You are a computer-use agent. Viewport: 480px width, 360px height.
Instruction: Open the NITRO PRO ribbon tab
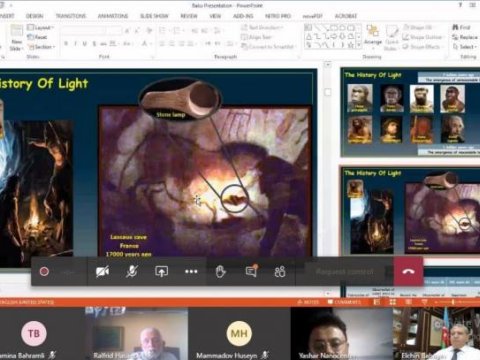(278, 16)
